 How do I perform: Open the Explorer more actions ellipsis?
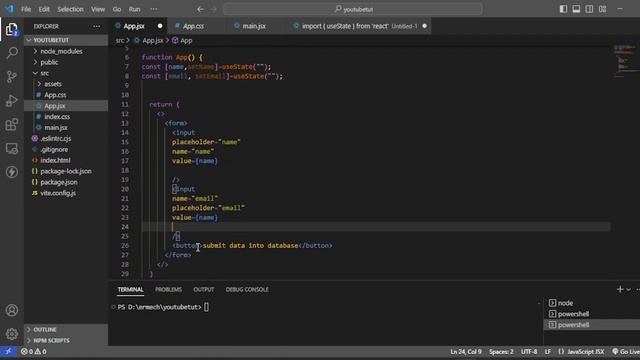97,26
